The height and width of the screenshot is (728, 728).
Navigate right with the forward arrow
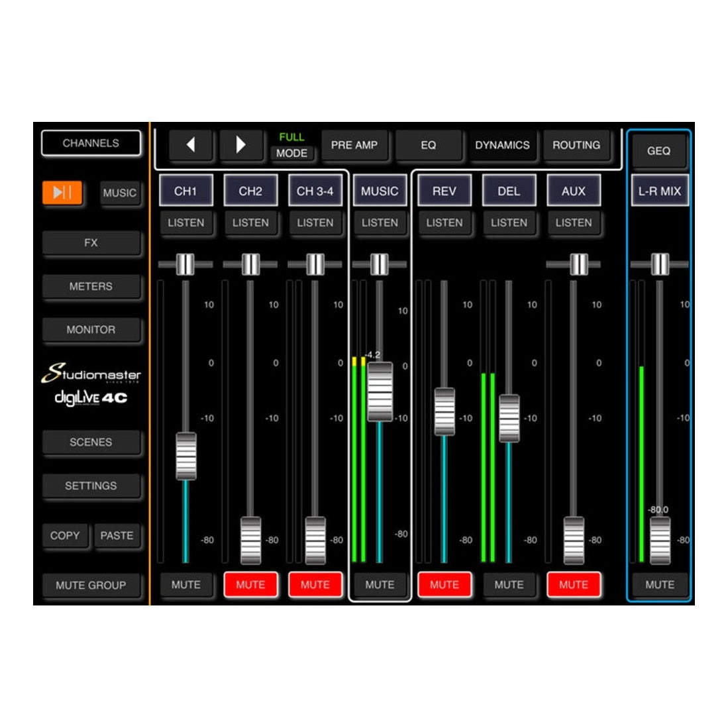point(241,145)
